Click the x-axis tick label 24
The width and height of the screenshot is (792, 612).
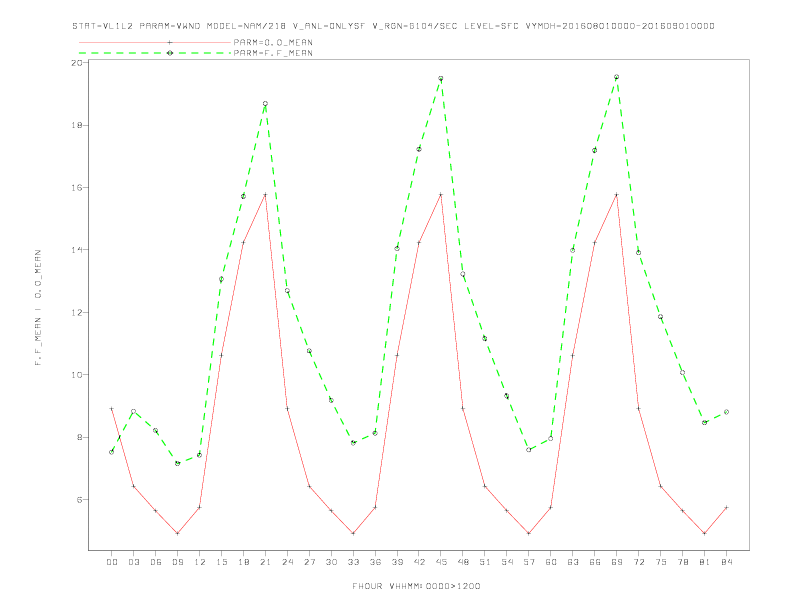287,562
